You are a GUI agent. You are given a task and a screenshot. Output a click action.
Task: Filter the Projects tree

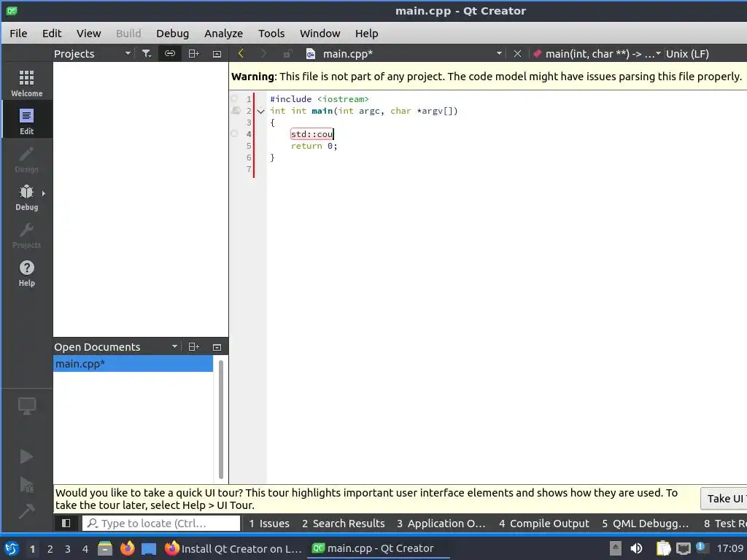tap(147, 54)
